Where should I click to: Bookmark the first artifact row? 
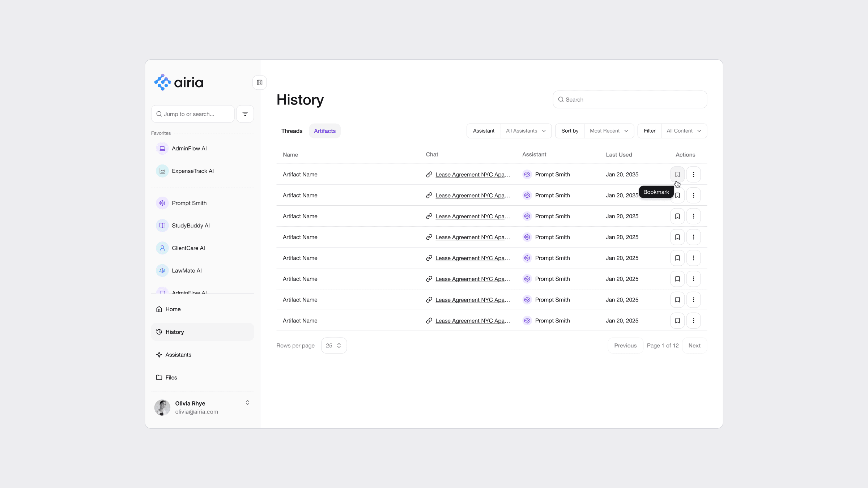tap(677, 174)
